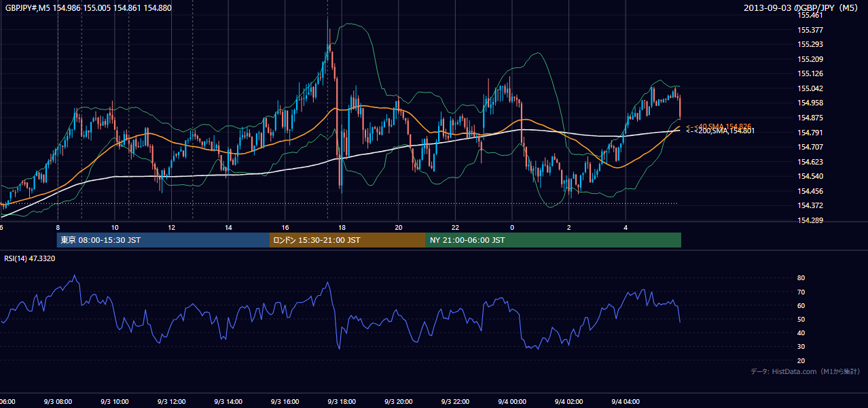The image size is (868, 408).
Task: Click the 9/3 16:00 time axis label
Action: (285, 402)
